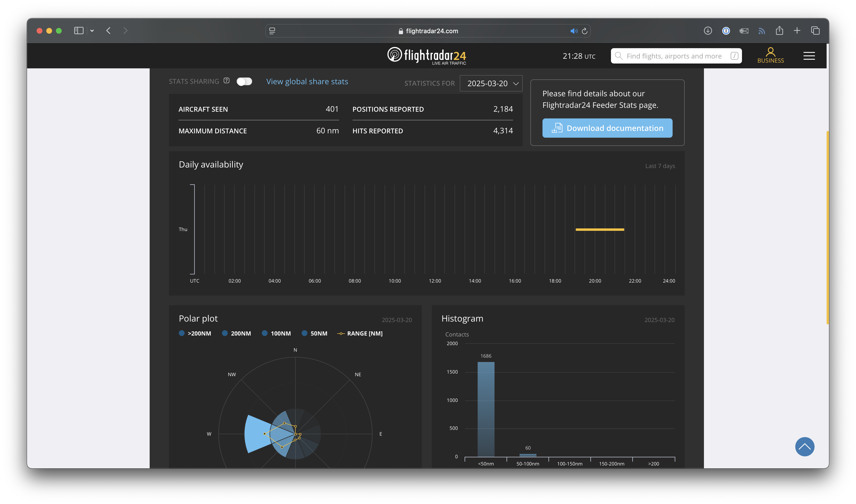Viewport: 856px width, 504px height.
Task: Open the Business account icon
Action: [770, 55]
